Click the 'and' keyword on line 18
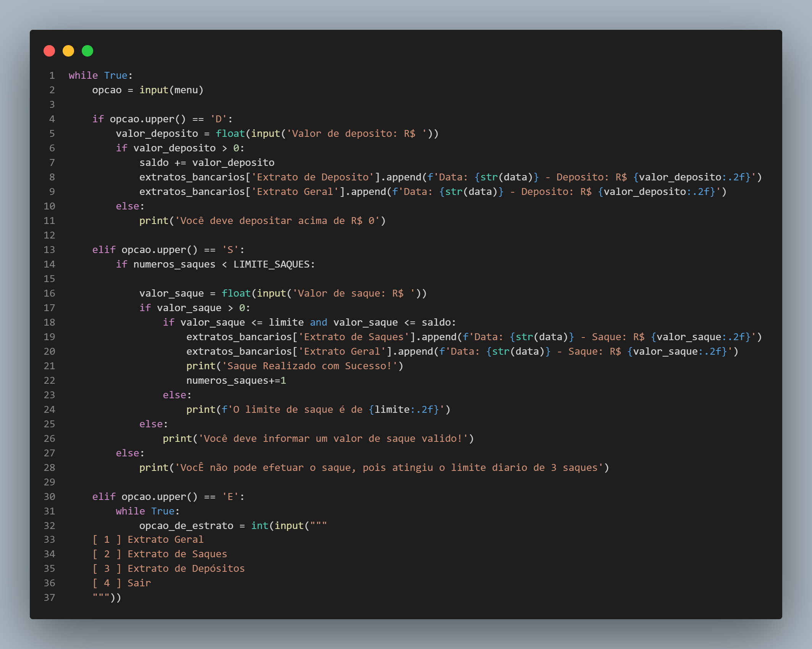Viewport: 812px width, 649px height. pyautogui.click(x=318, y=322)
